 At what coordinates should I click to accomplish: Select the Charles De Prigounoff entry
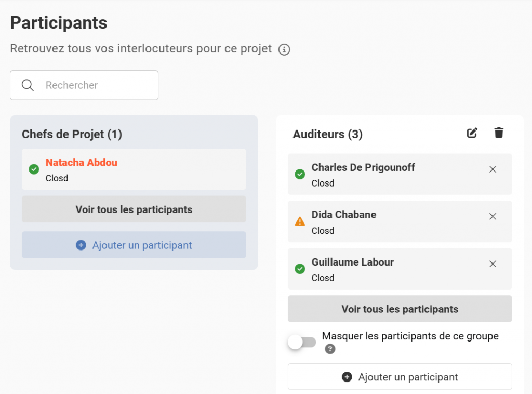pos(384,175)
